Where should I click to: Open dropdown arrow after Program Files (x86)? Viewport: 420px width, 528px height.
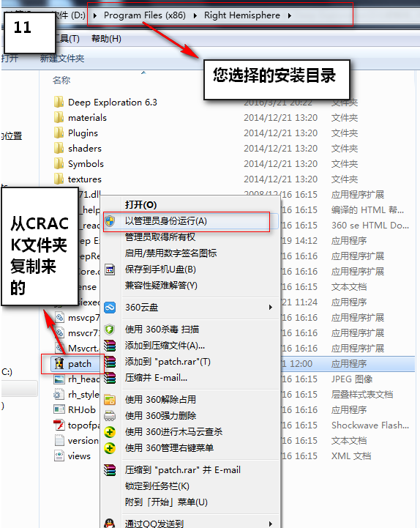coord(195,15)
